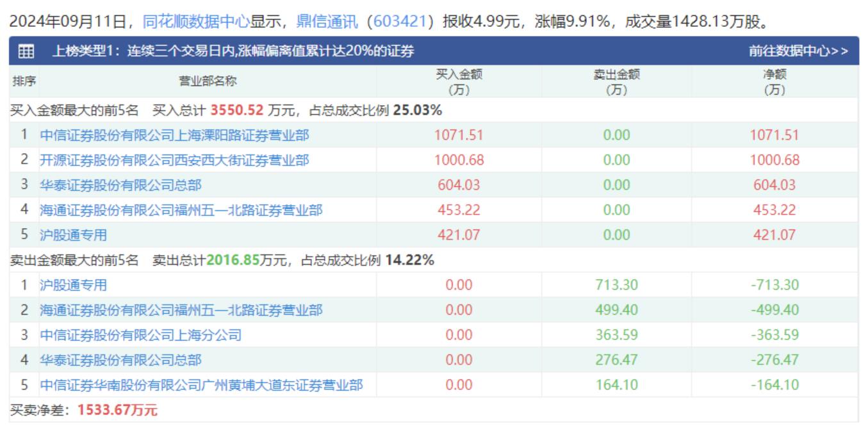Viewport: 868px width, 426px height.
Task: Open 沪股通专用 link in buy list
Action: click(73, 235)
